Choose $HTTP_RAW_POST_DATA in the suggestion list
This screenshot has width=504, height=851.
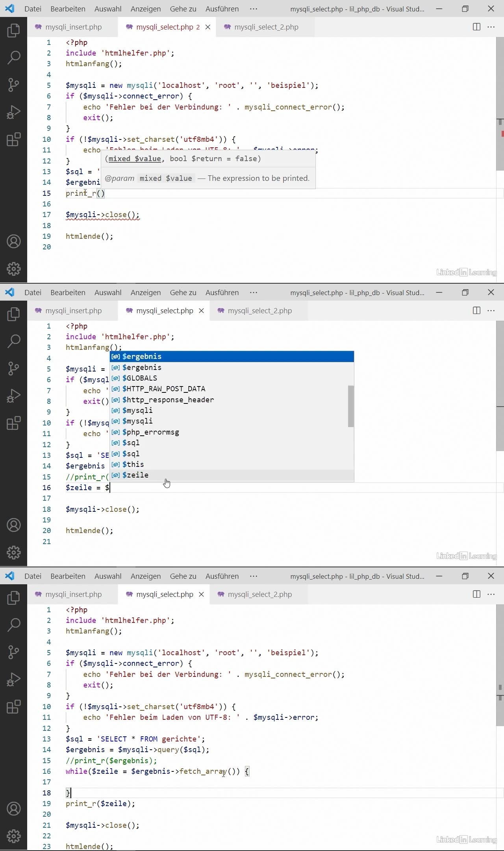coord(164,389)
